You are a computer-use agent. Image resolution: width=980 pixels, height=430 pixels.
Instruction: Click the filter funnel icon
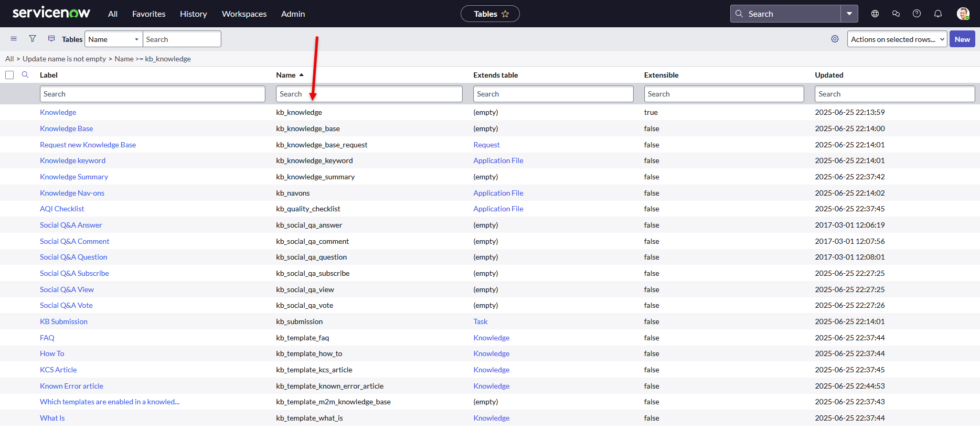(x=33, y=39)
